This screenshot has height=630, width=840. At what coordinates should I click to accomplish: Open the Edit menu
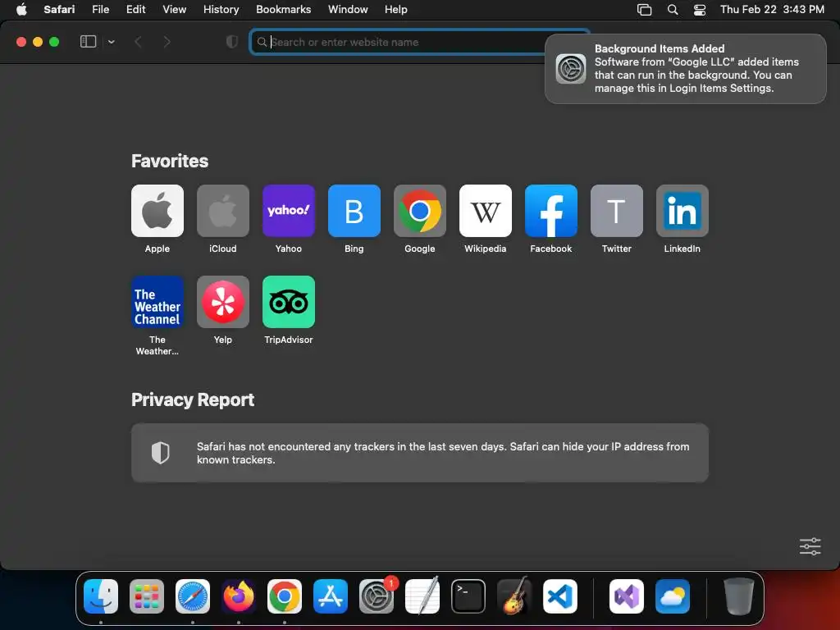135,9
